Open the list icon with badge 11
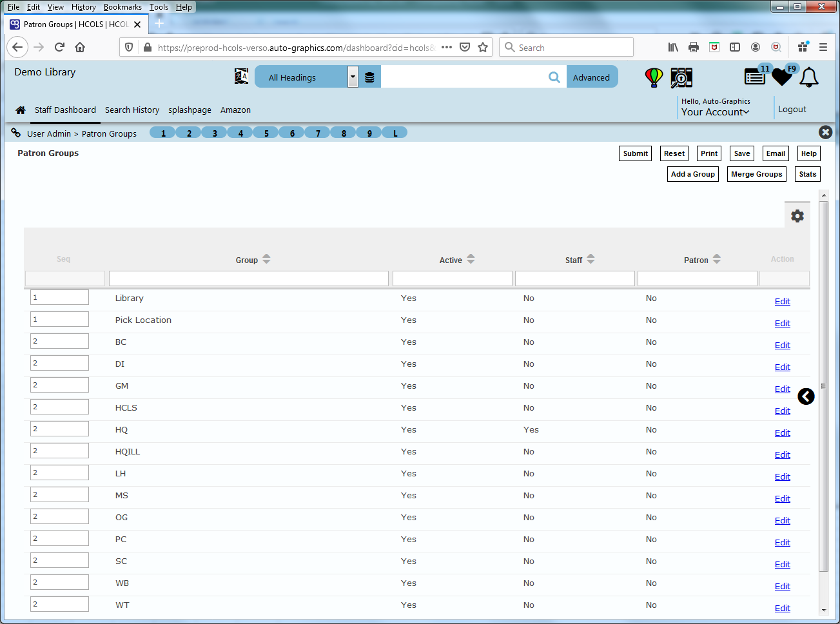 coord(756,76)
